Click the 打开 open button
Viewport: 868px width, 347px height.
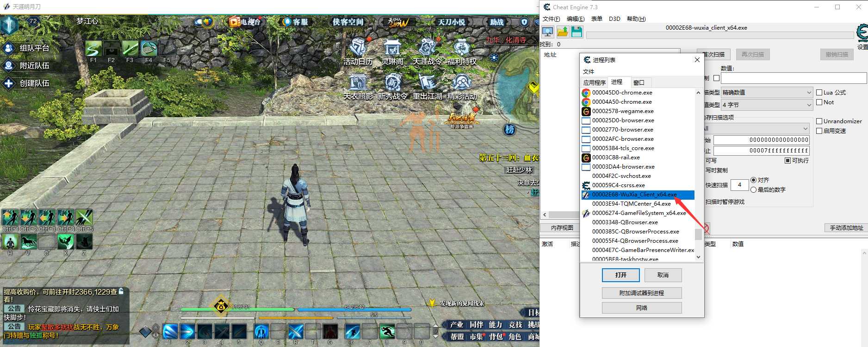click(621, 275)
